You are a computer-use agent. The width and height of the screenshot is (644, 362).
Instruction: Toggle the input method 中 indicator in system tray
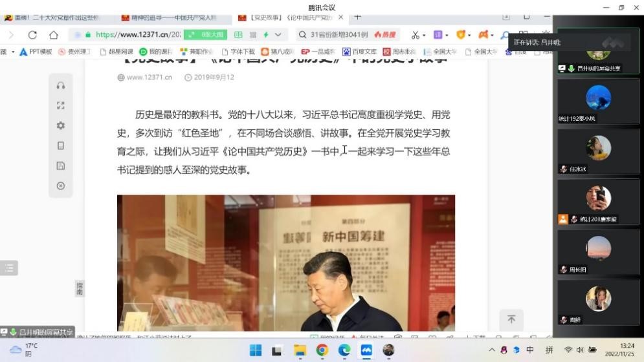pyautogui.click(x=530, y=350)
